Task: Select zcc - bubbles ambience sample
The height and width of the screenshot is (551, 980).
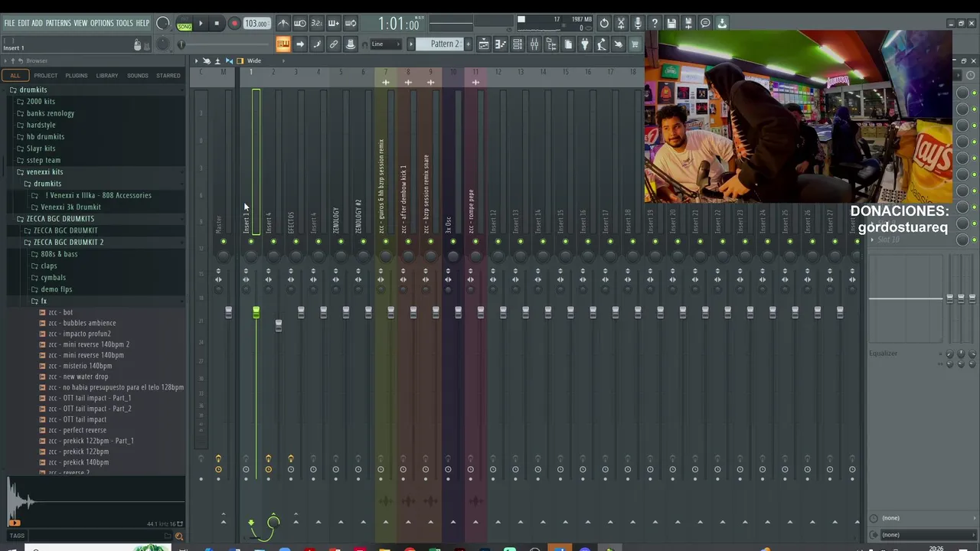Action: click(x=82, y=323)
